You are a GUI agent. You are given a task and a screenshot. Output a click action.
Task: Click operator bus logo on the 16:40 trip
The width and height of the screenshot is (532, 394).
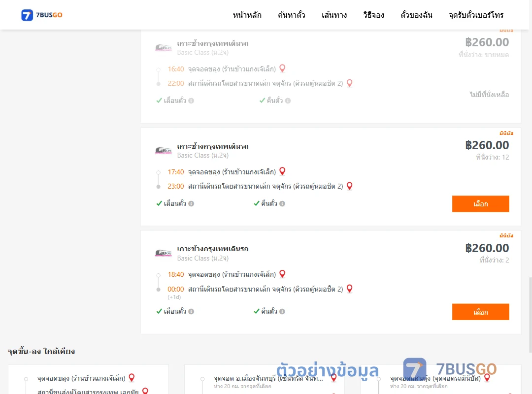coord(163,47)
